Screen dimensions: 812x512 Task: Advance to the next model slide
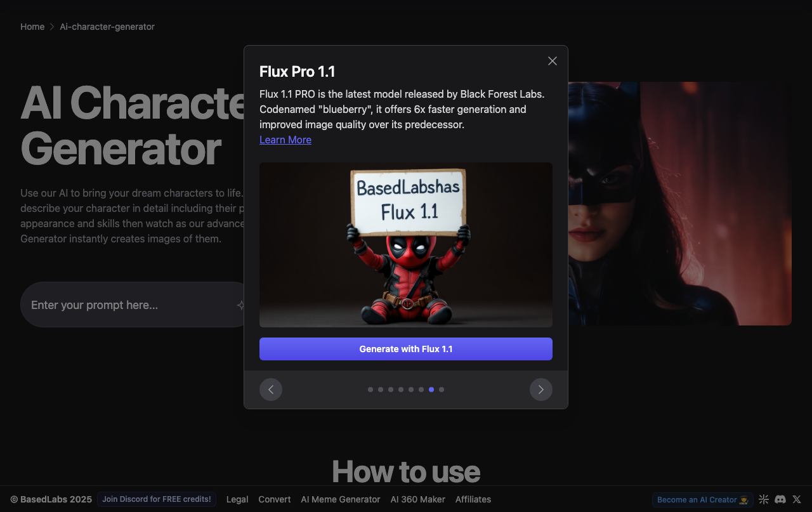tap(541, 390)
